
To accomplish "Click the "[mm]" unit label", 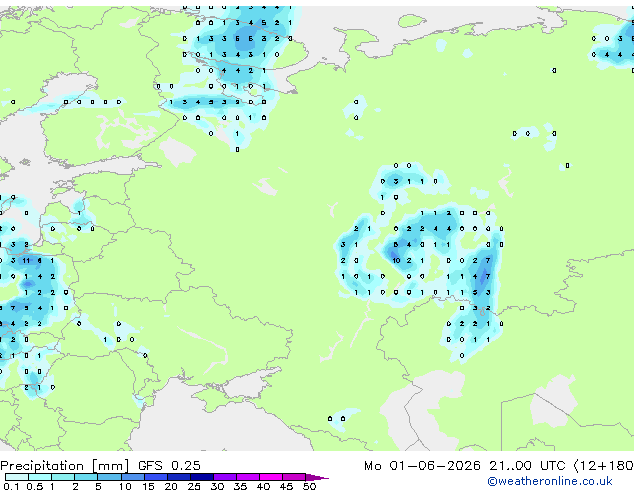I will click(111, 466).
